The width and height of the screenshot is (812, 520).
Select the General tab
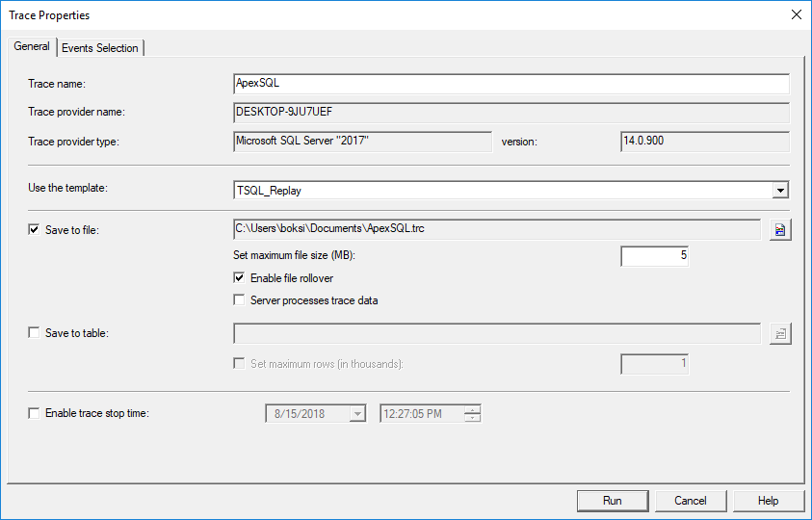[32, 46]
